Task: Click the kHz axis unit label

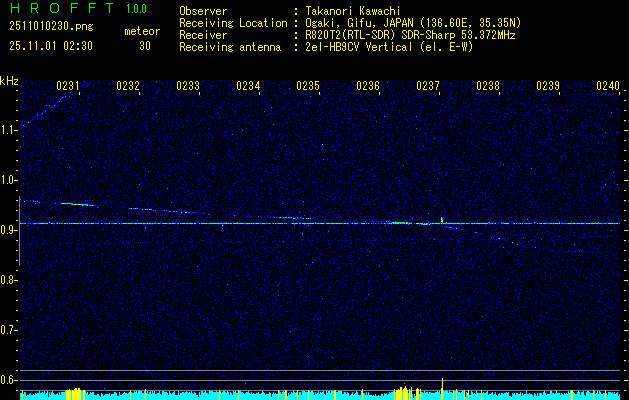Action: [9, 80]
